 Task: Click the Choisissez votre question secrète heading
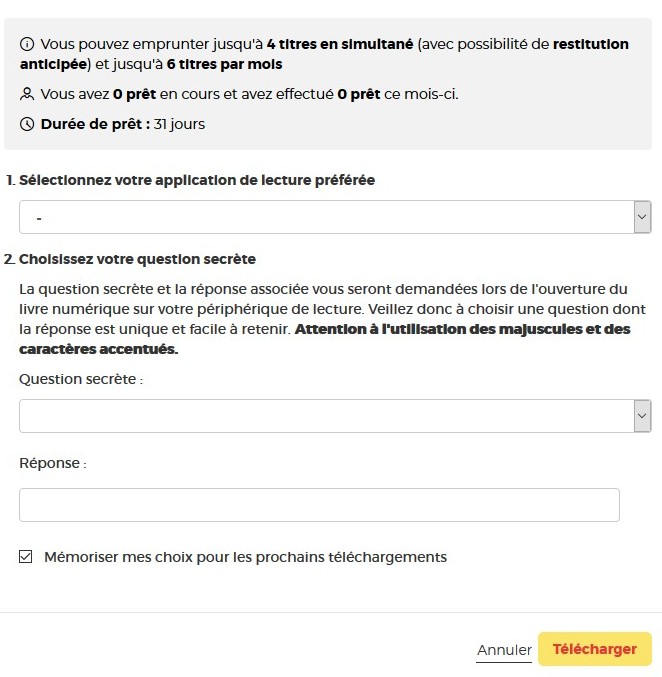click(x=137, y=259)
